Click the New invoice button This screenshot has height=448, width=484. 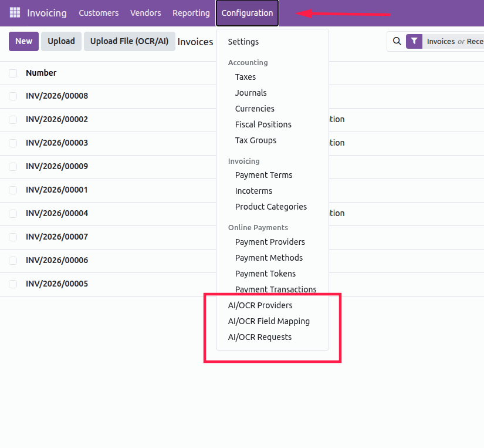tap(24, 41)
